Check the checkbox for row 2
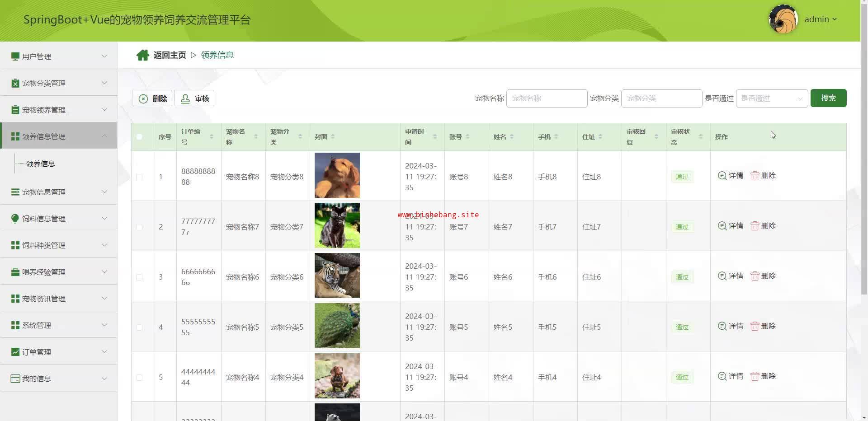The image size is (868, 421). coord(139,227)
